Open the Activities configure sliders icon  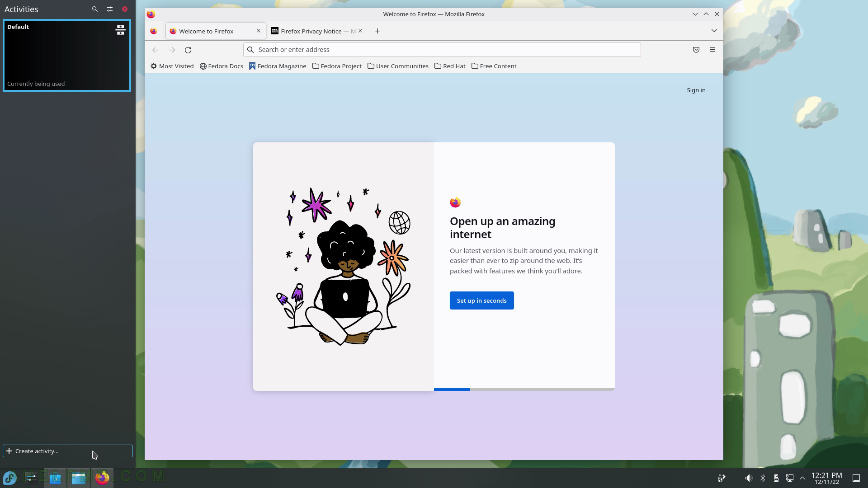point(110,9)
